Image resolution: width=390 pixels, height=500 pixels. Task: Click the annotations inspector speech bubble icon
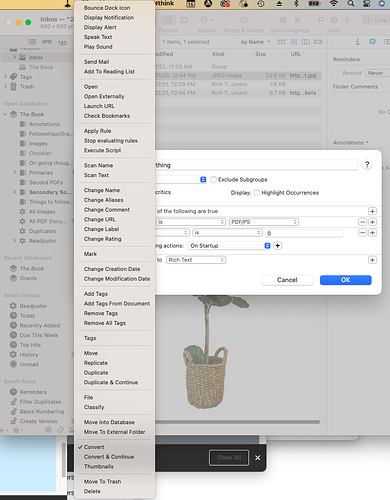[372, 42]
